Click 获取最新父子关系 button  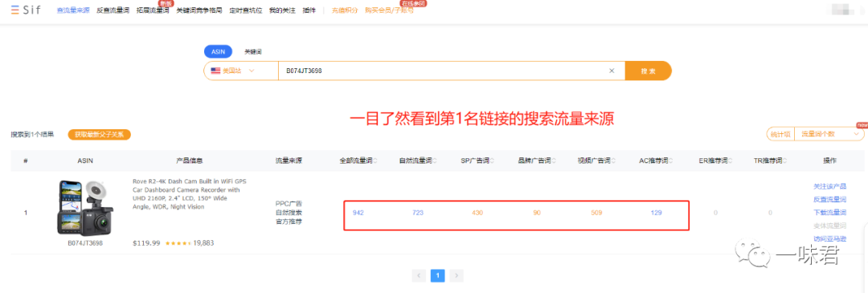tap(99, 134)
